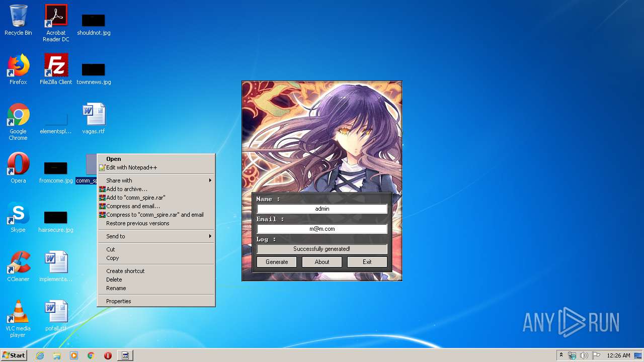Show hidden tray icons arrow

pos(561,355)
